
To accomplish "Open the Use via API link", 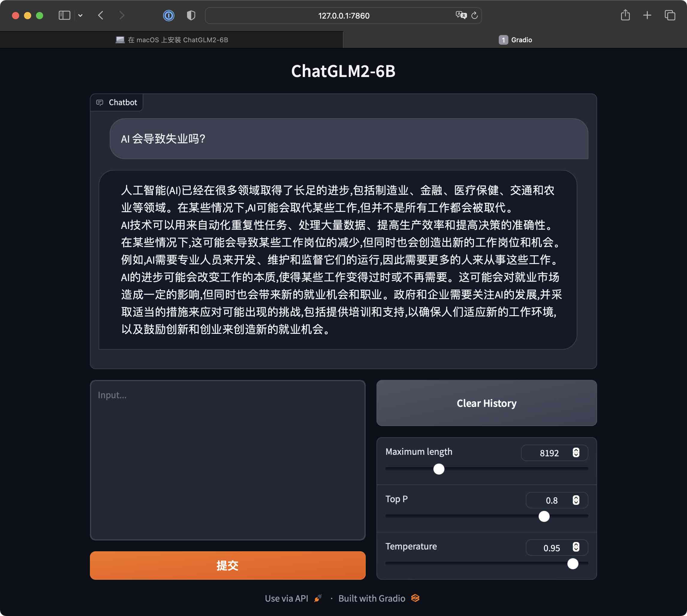I will [293, 598].
